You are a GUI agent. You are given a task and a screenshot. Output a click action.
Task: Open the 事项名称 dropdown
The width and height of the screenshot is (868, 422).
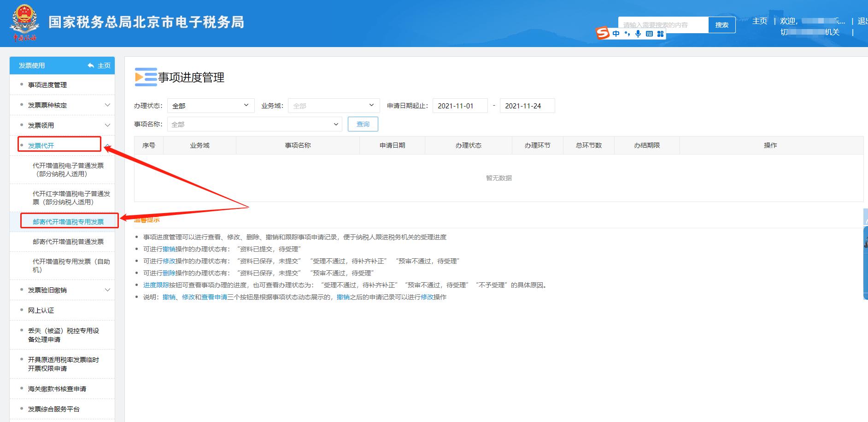(x=254, y=124)
